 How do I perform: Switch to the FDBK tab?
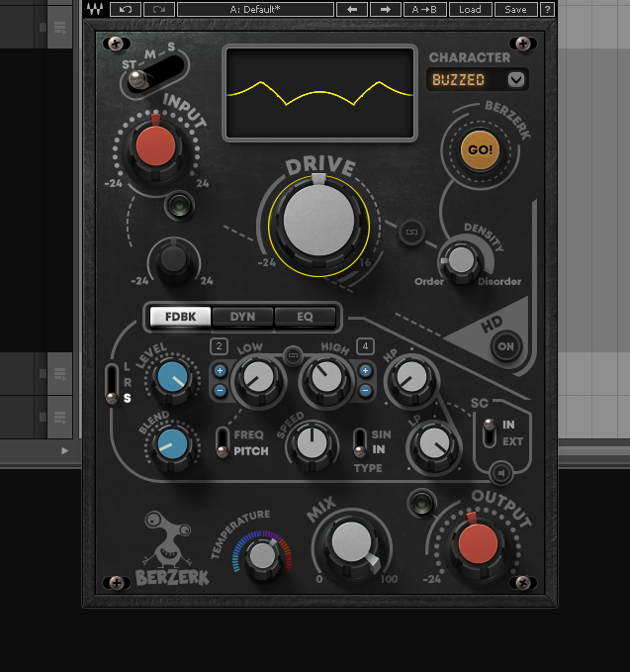point(180,317)
